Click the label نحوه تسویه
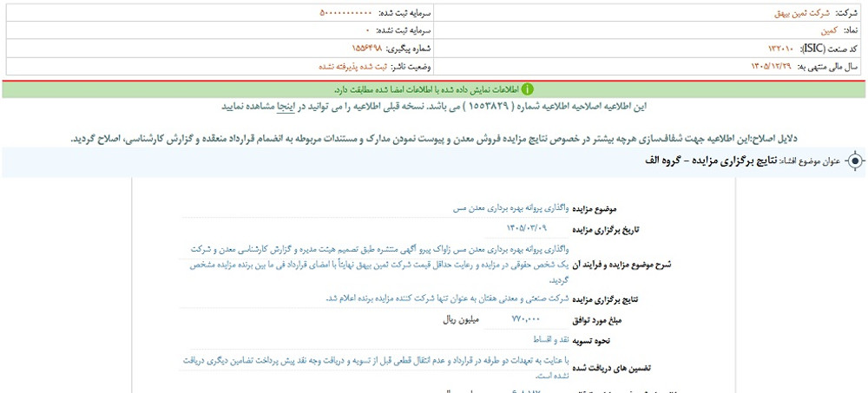Viewport: 868px width, 393px height. tap(590, 340)
